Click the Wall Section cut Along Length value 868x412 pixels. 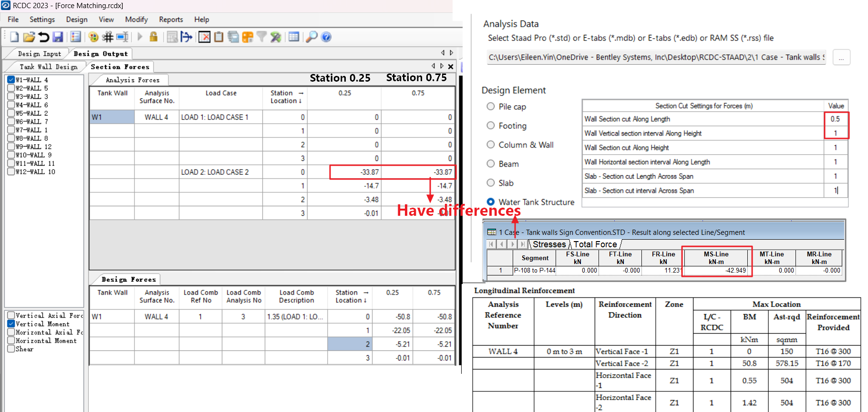835,119
